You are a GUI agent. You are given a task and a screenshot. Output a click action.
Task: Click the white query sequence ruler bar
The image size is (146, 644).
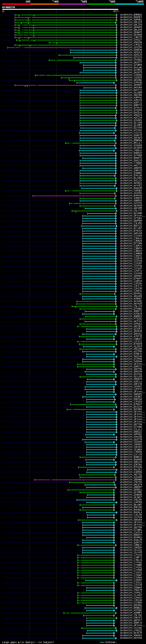click(x=60, y=9)
